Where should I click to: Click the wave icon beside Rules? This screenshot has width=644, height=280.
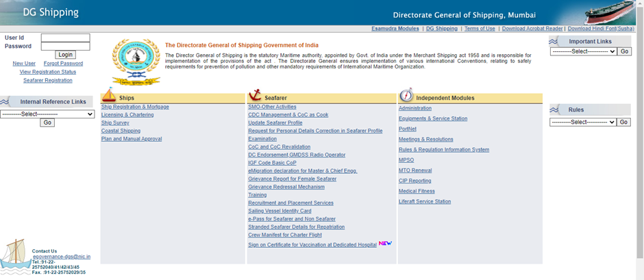pyautogui.click(x=554, y=110)
